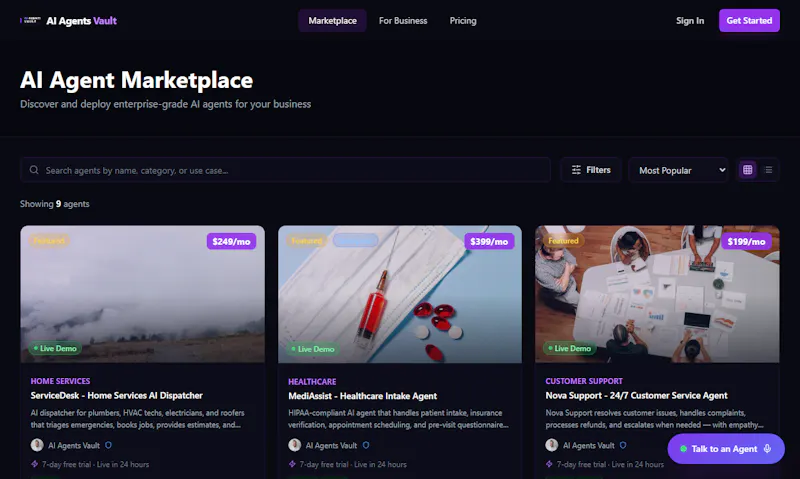Click vendor avatar on MediAssist card
Image resolution: width=800 pixels, height=479 pixels.
pyautogui.click(x=294, y=445)
